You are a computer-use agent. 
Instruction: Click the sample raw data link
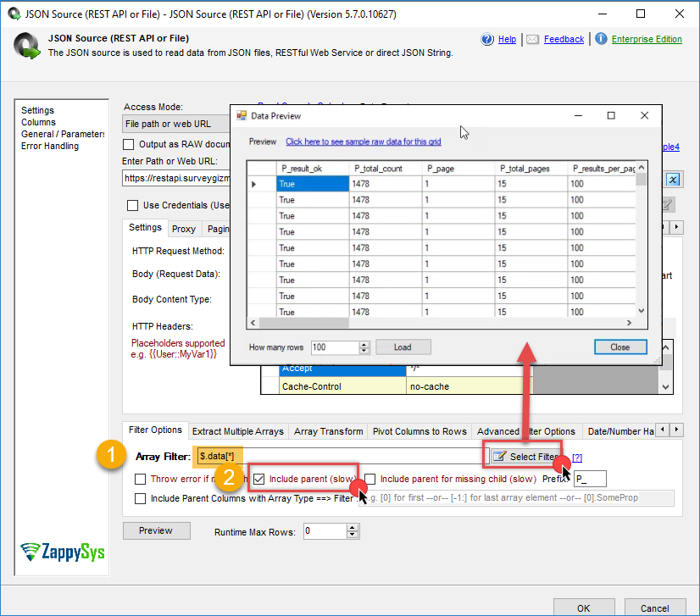(x=364, y=142)
